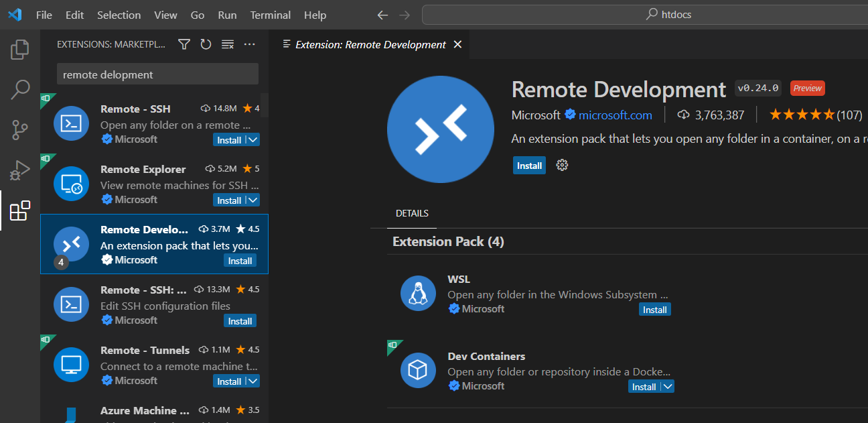868x423 pixels.
Task: Open Remote - SSH install dropdown arrow
Action: [252, 140]
